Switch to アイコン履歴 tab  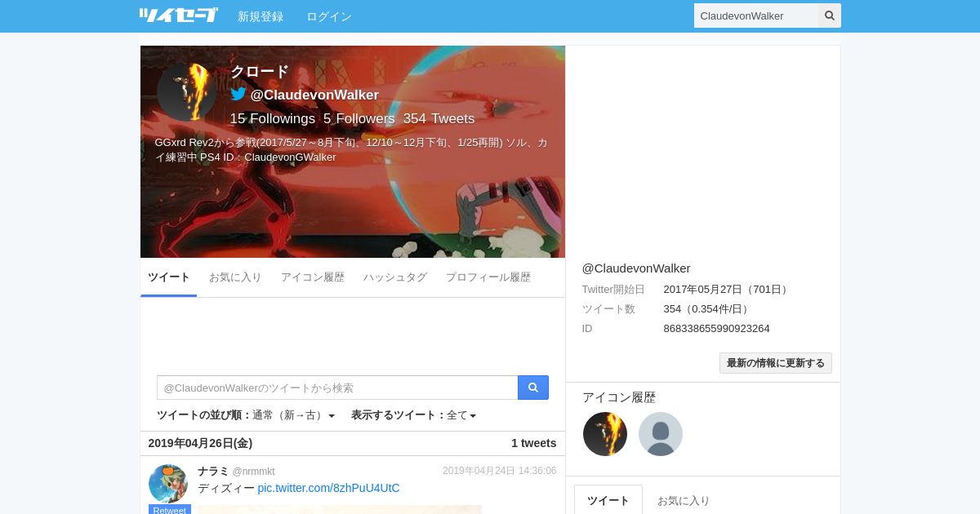pos(313,277)
